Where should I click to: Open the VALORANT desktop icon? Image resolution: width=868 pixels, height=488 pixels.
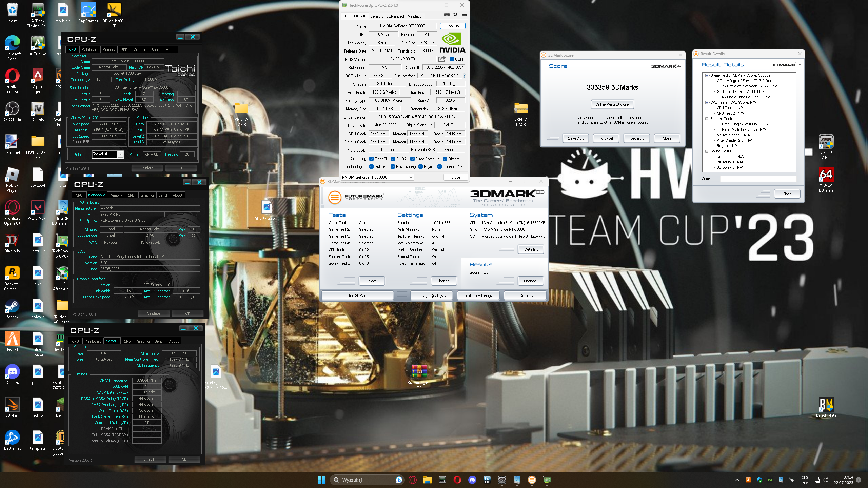tap(38, 210)
